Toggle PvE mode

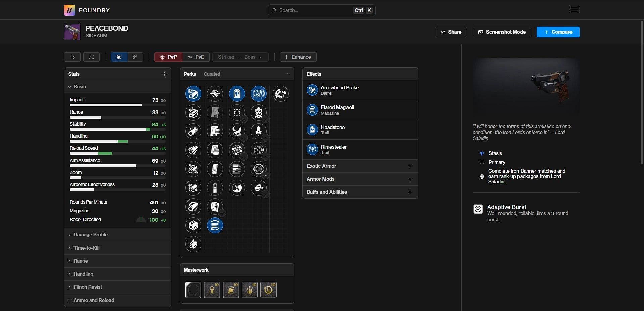pyautogui.click(x=196, y=57)
